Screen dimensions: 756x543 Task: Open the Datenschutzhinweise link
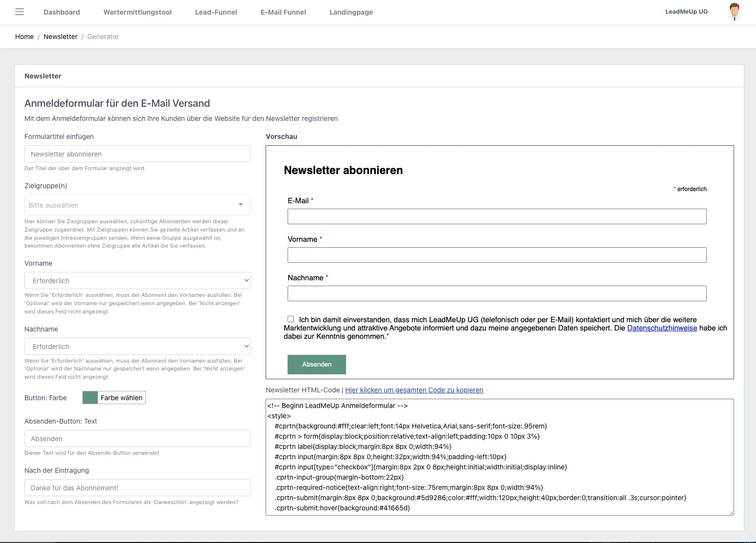pos(662,328)
